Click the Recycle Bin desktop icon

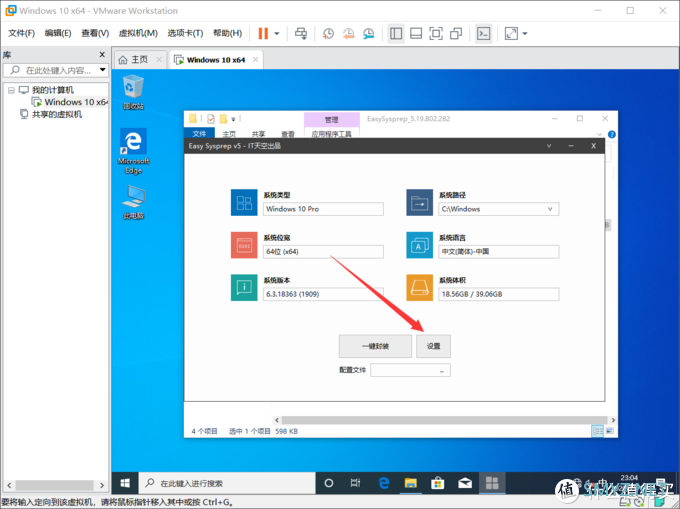[133, 92]
